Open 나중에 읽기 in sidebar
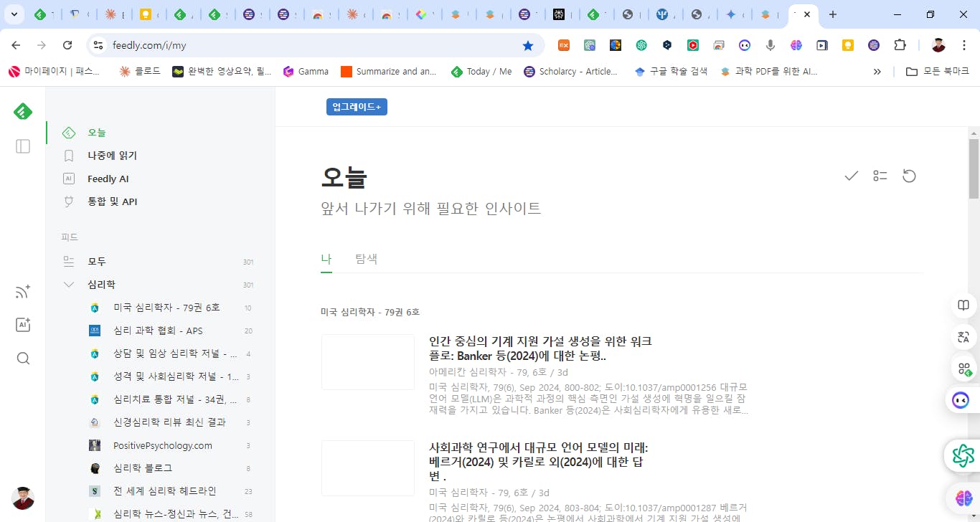Screen dimensions: 980x522 [x=112, y=156]
